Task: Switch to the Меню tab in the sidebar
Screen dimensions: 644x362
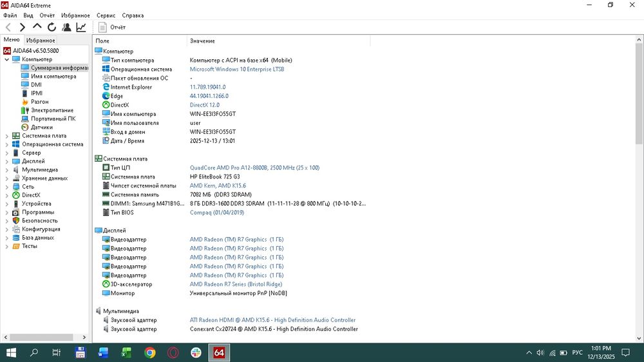Action: click(12, 39)
